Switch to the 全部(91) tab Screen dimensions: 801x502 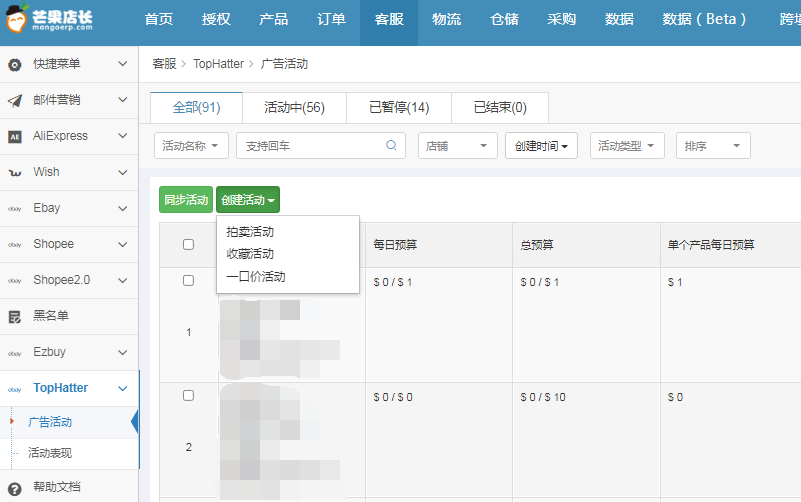196,108
